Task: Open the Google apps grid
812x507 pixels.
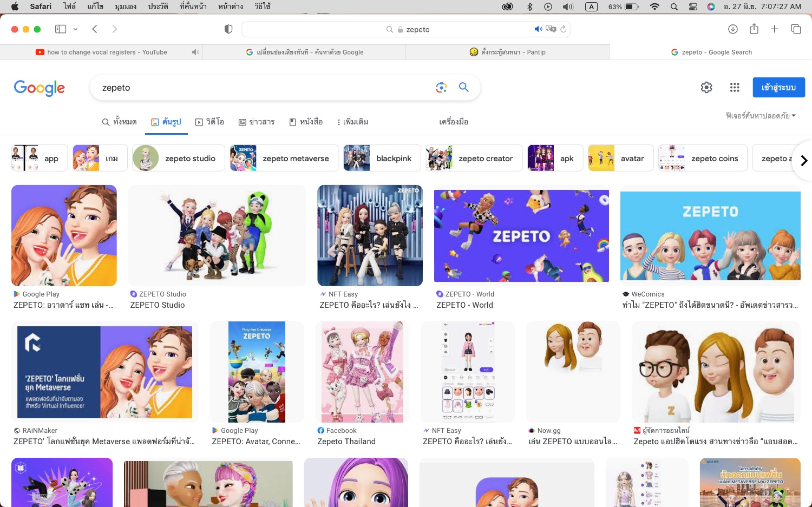Action: [x=735, y=87]
